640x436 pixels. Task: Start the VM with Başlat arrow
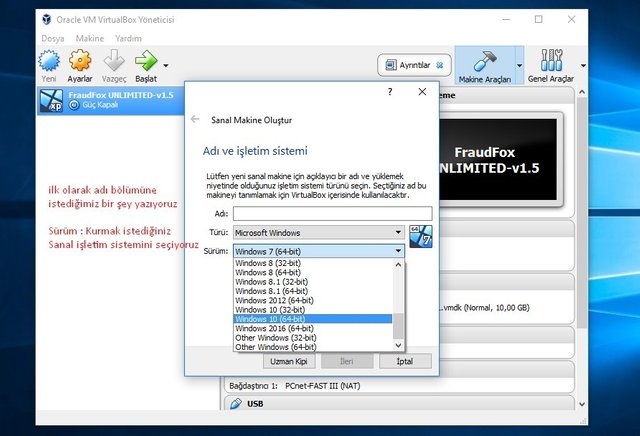point(146,61)
